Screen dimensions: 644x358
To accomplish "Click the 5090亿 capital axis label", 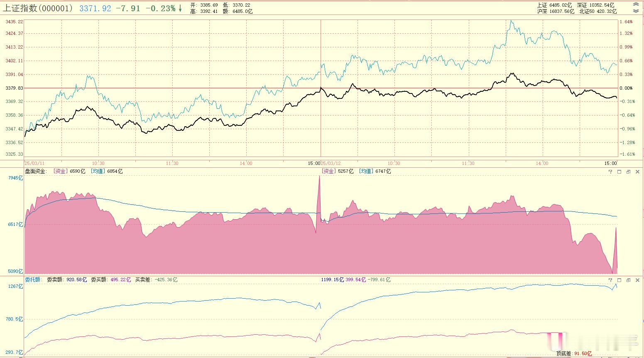I will [16, 271].
